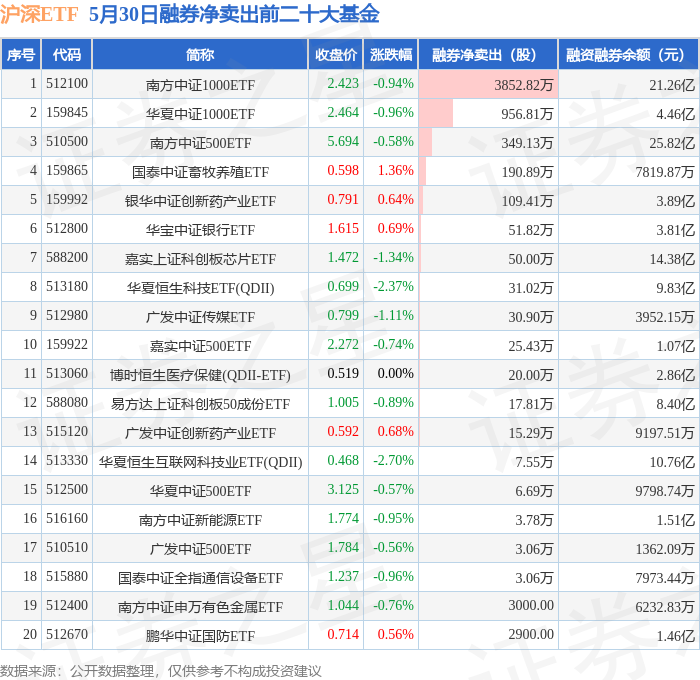Screen dimensions: 700x680
Task: Click the balance 1362.09万
Action: tap(665, 549)
